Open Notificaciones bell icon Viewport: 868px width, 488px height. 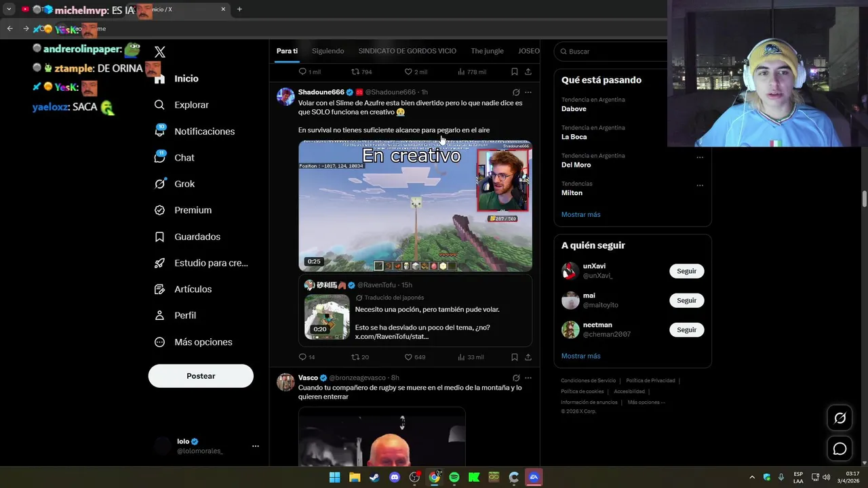coord(160,131)
